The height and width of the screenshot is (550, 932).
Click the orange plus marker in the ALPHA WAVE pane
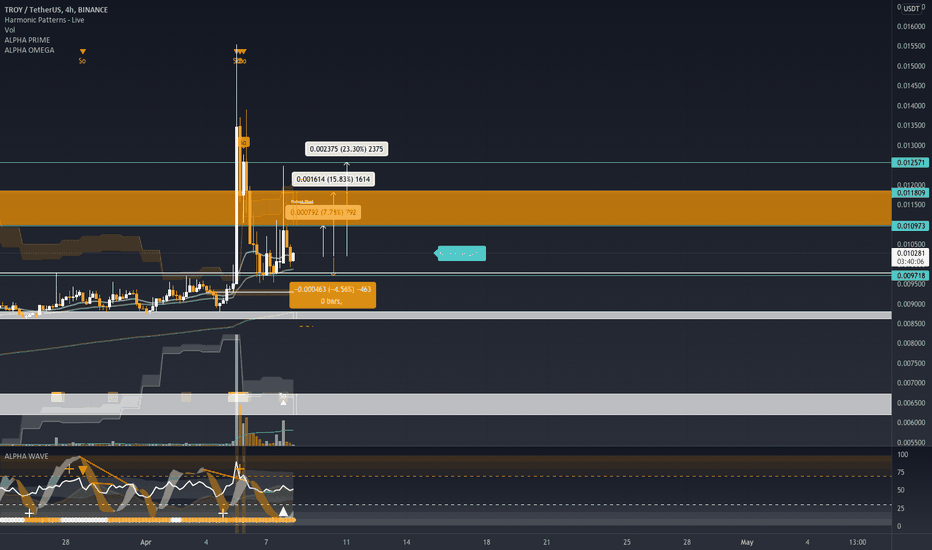70,469
